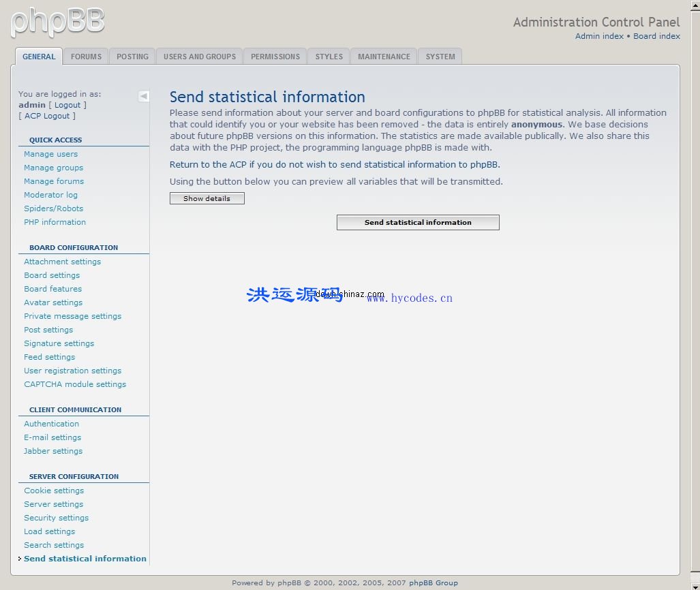The height and width of the screenshot is (590, 700).
Task: Open the Forums tab
Action: 86,57
